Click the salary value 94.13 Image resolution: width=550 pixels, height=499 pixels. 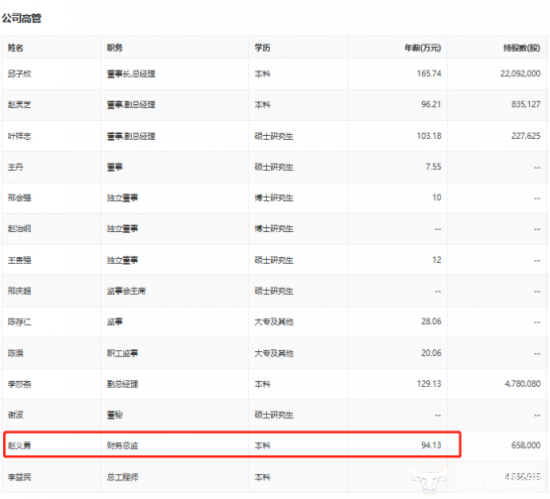(431, 445)
